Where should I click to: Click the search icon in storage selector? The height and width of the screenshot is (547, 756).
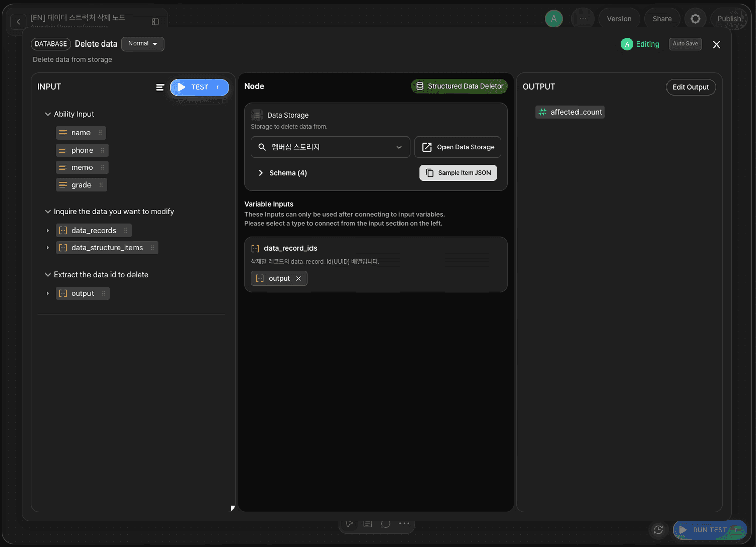pos(262,147)
